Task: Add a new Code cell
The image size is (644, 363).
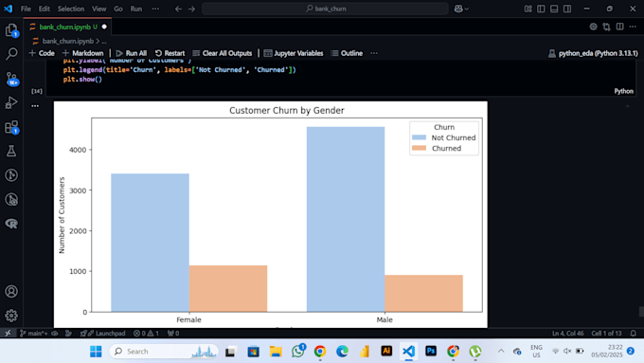Action: point(42,53)
